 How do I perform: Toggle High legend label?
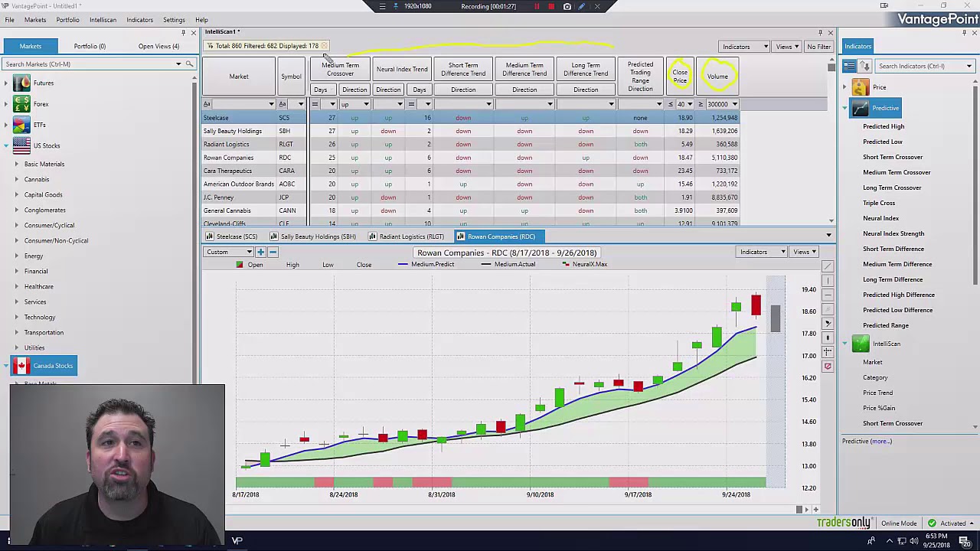(x=292, y=265)
